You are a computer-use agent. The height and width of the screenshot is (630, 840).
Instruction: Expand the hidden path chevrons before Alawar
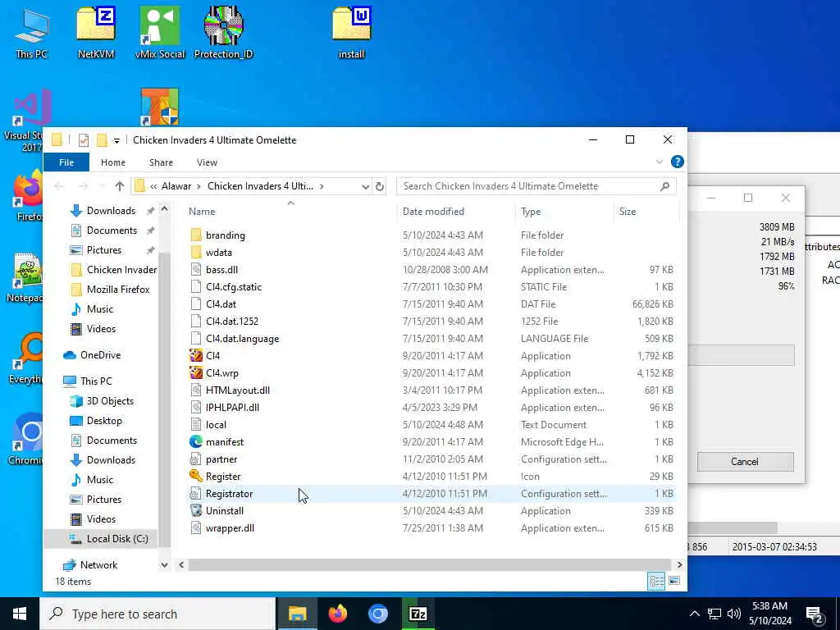[153, 186]
